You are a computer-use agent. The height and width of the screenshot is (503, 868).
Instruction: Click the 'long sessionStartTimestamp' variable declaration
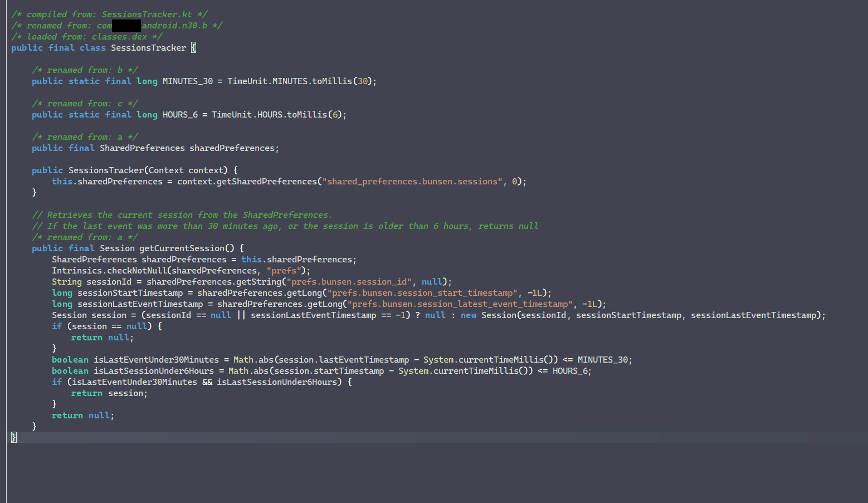118,293
